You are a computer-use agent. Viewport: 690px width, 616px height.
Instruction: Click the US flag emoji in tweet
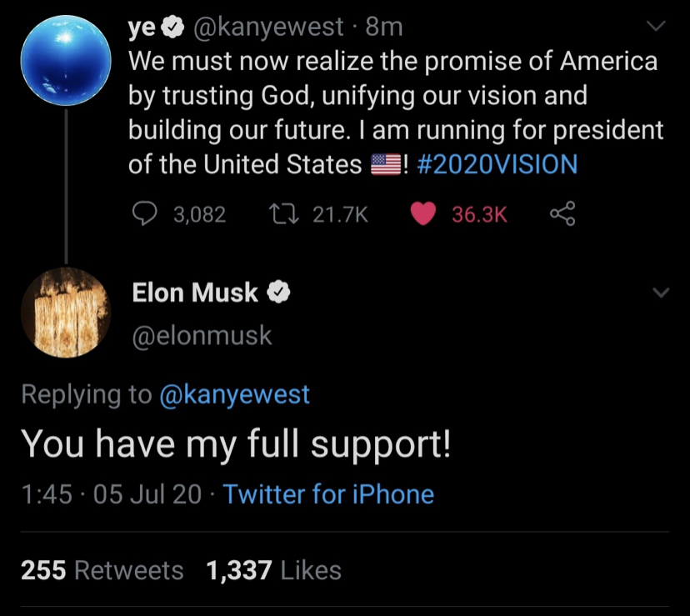pyautogui.click(x=385, y=164)
